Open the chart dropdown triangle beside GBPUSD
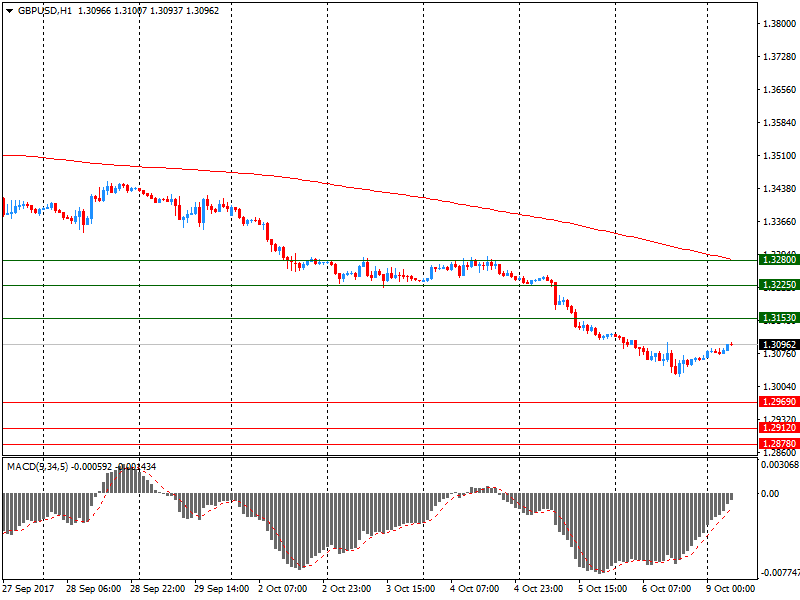Viewport: 800px width, 600px height. click(x=9, y=11)
